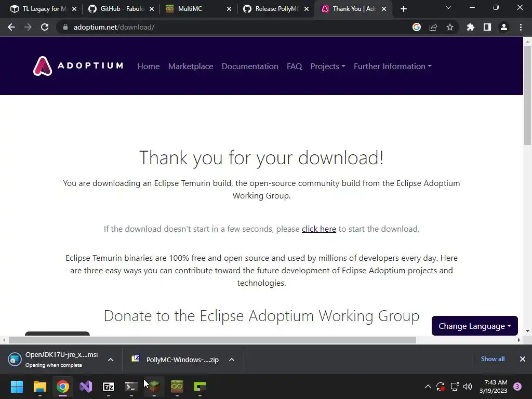Open the Chrome extensions puzzle icon
The width and height of the screenshot is (532, 399).
(x=470, y=27)
